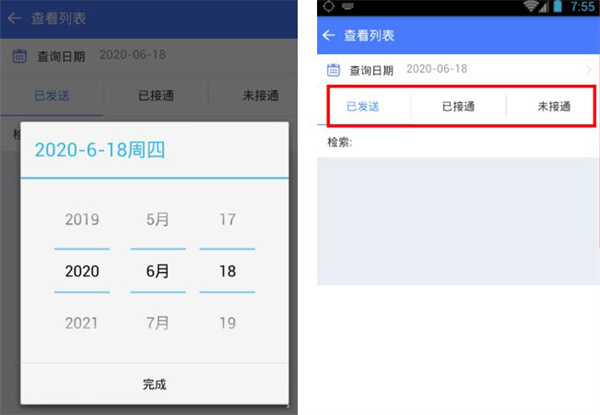Select the 已发送 tab on right screen

[363, 106]
